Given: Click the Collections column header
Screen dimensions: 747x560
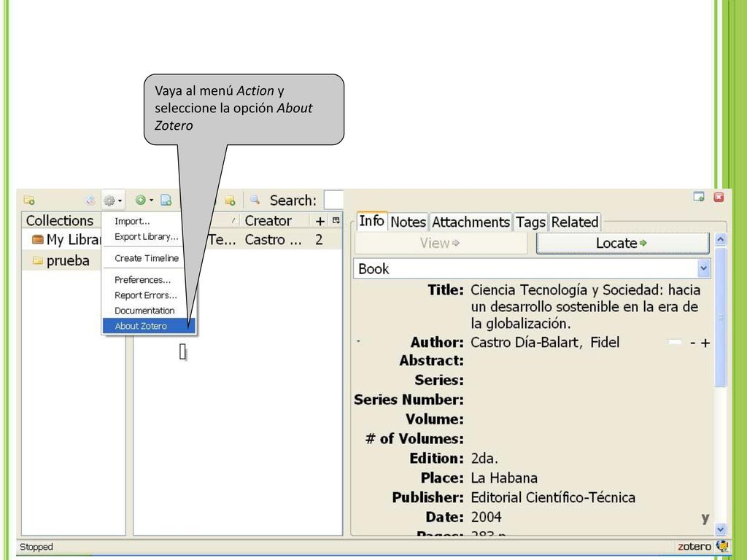Looking at the screenshot, I should click(x=60, y=220).
